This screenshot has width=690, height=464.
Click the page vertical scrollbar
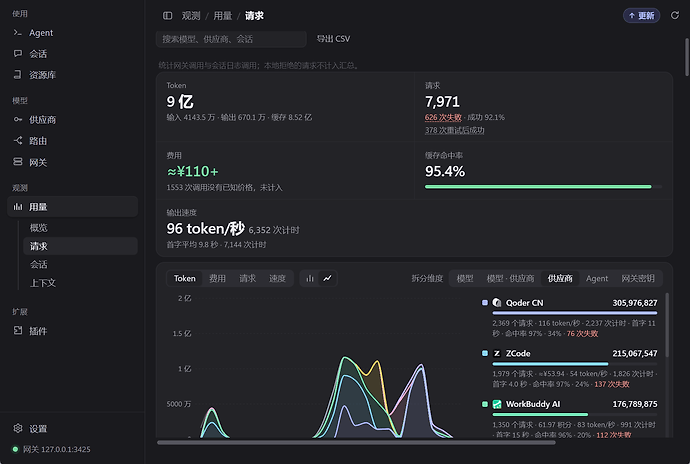[x=687, y=57]
